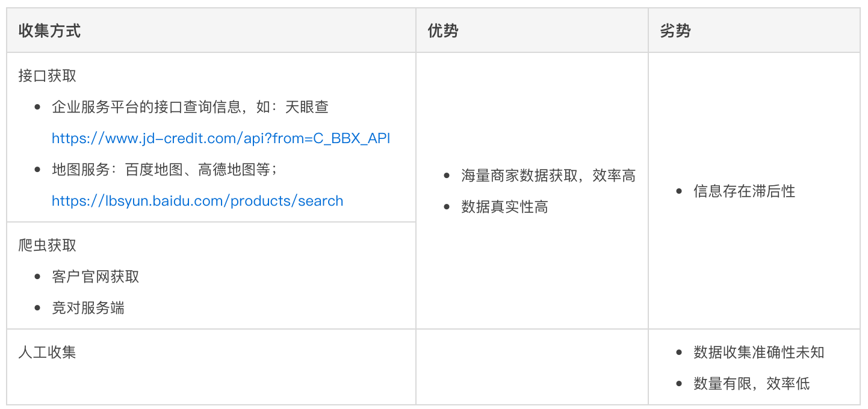Click the 数量有限，效率低 list item
Viewport: 868px width, 409px height.
[751, 383]
